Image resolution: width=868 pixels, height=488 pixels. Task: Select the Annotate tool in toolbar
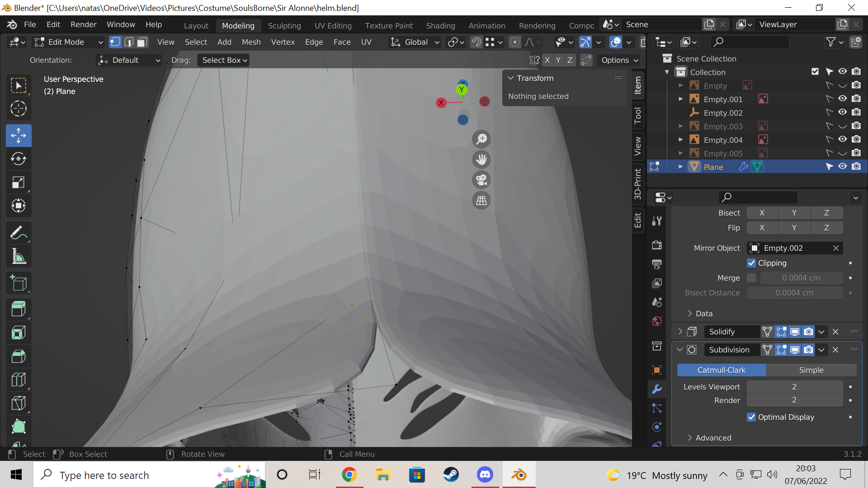click(18, 233)
